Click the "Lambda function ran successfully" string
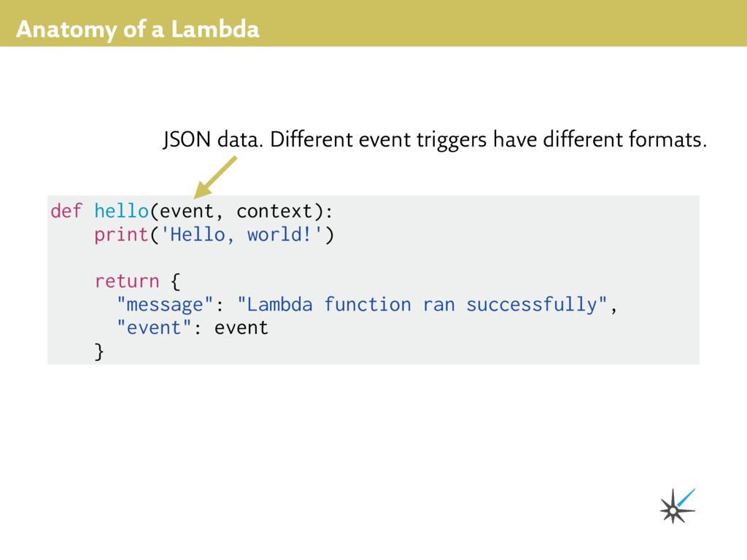This screenshot has width=747, height=560. (x=422, y=304)
